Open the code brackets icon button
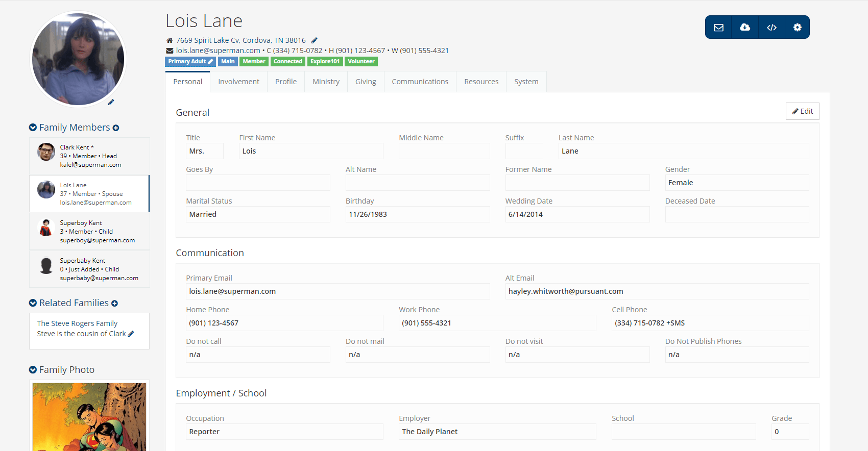Image resolution: width=868 pixels, height=451 pixels. click(x=771, y=28)
